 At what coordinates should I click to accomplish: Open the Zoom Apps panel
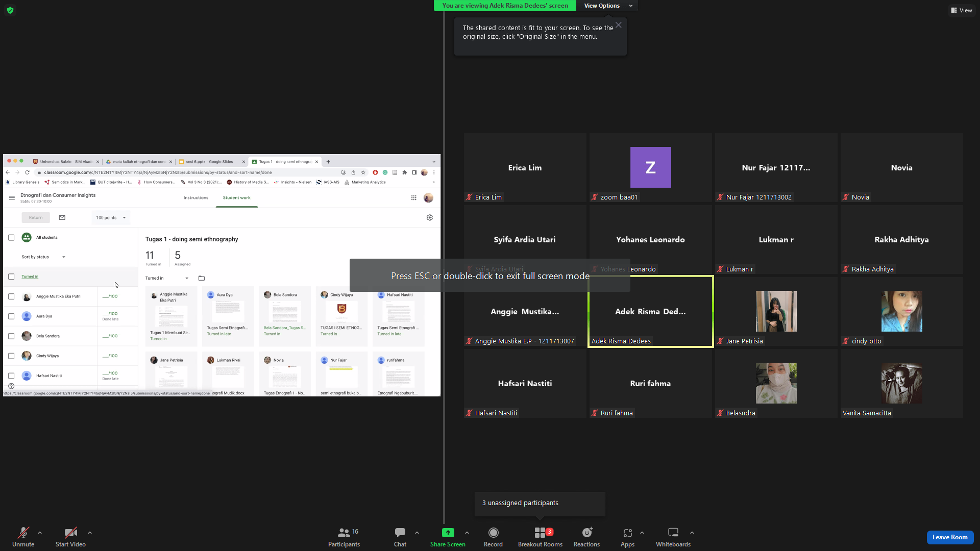[627, 536]
